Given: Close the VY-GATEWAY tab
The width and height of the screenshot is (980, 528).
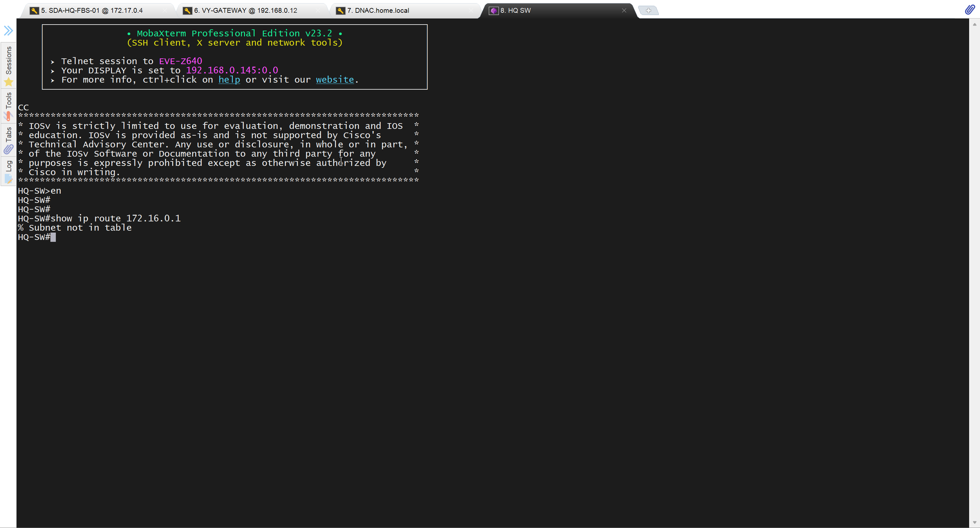Looking at the screenshot, I should tap(318, 11).
